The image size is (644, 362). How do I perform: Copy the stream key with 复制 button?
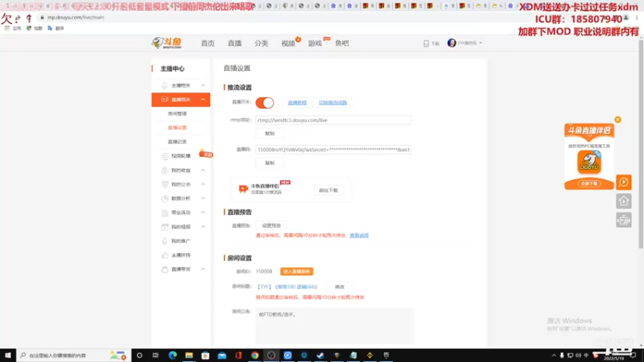[x=270, y=163]
